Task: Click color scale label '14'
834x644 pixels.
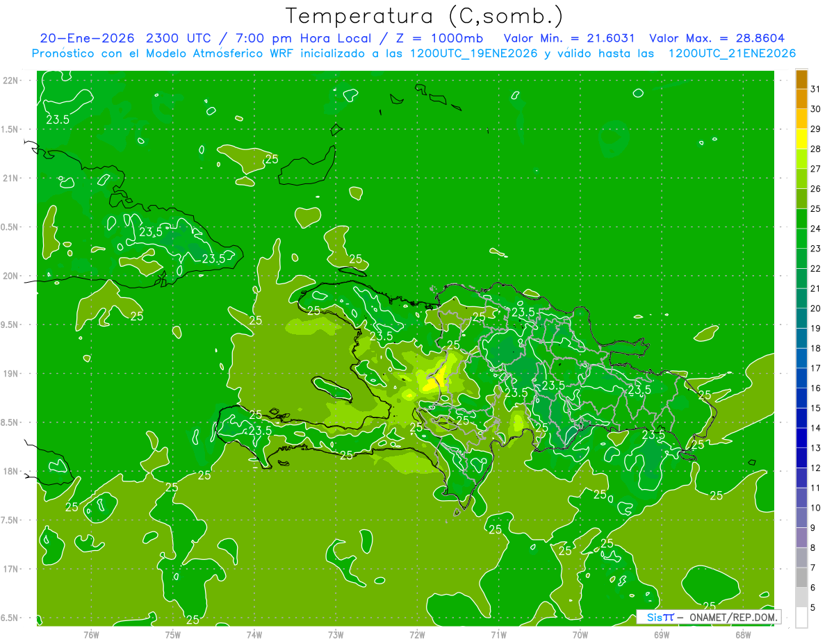Action: [815, 428]
